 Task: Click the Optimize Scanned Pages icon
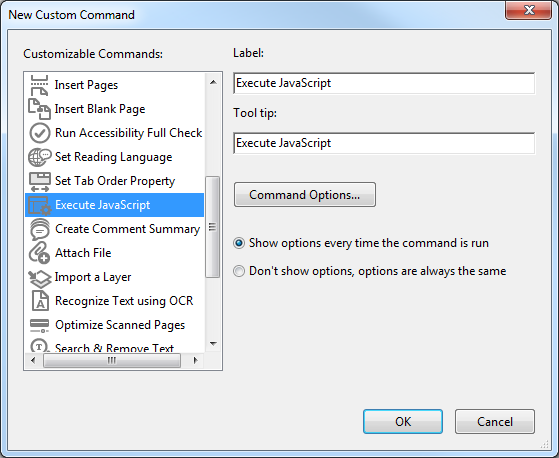40,325
